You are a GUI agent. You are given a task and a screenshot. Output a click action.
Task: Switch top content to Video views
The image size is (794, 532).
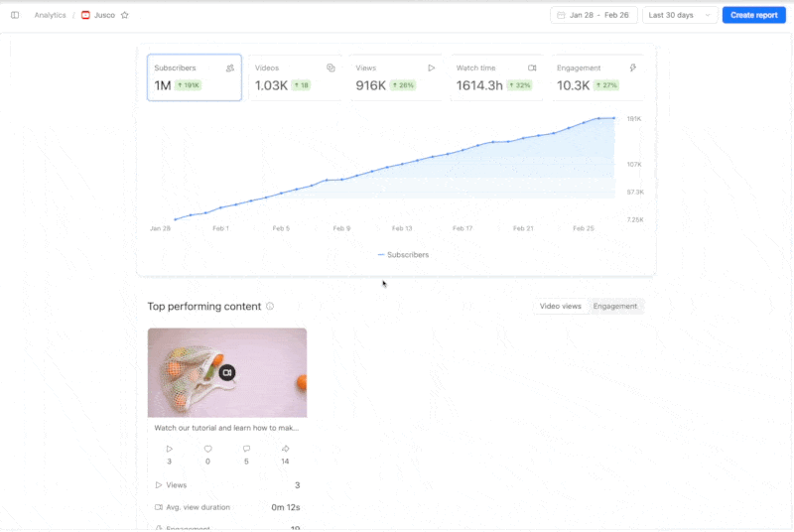560,307
